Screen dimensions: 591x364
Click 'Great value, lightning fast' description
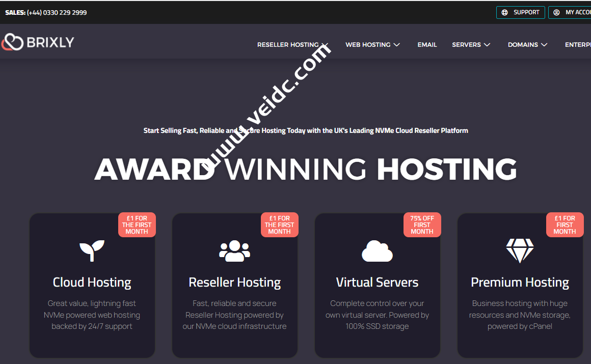(92, 315)
